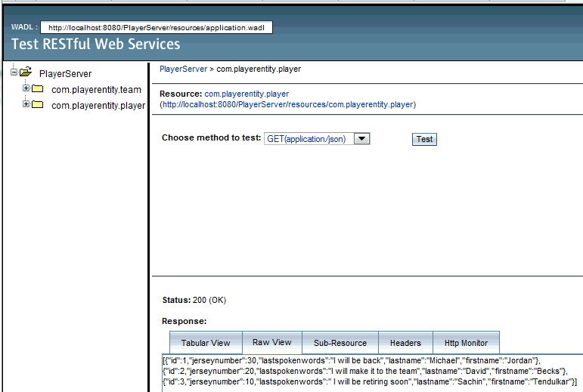Click the Test button
The width and height of the screenshot is (583, 392).
[x=424, y=139]
